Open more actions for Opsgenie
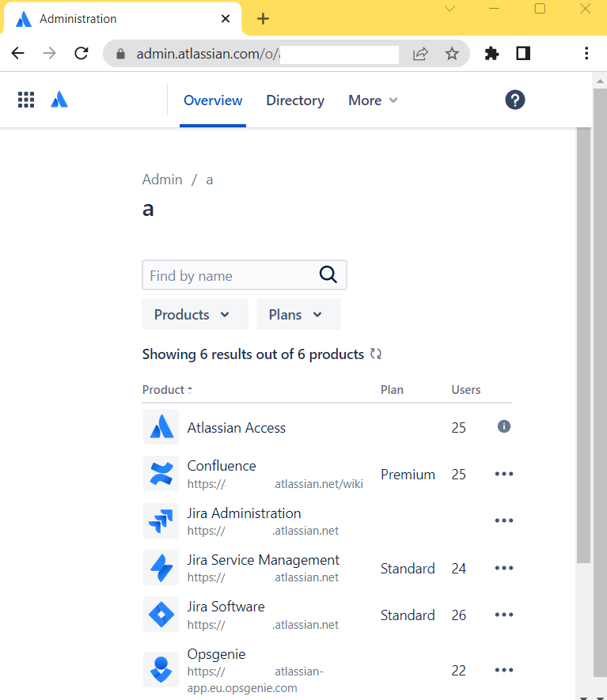 coord(504,670)
